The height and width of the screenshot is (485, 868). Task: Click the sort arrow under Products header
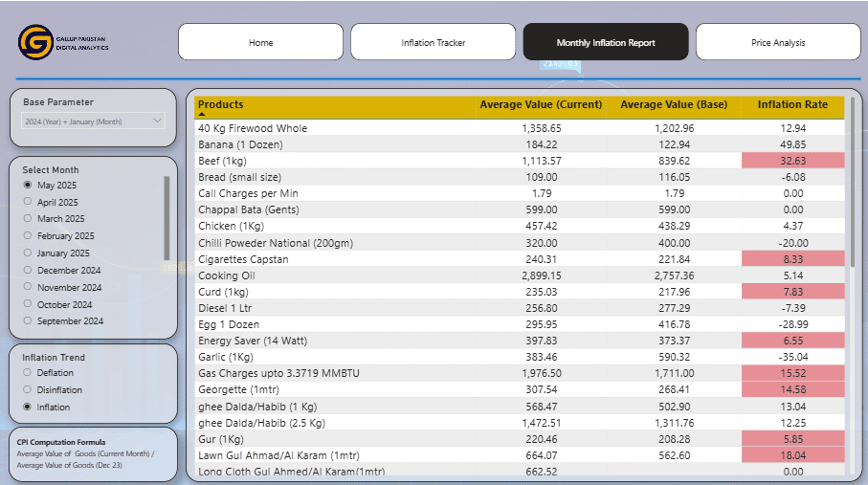coord(202,114)
